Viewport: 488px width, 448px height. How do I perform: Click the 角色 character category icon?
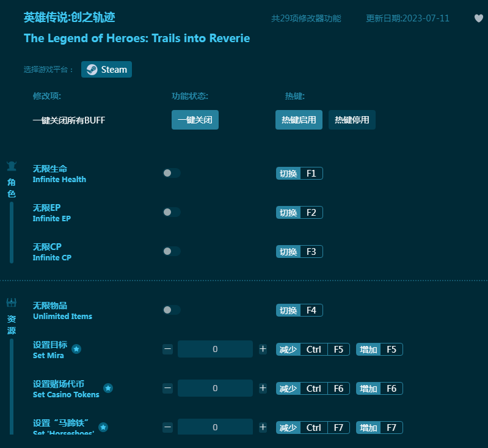(x=12, y=166)
